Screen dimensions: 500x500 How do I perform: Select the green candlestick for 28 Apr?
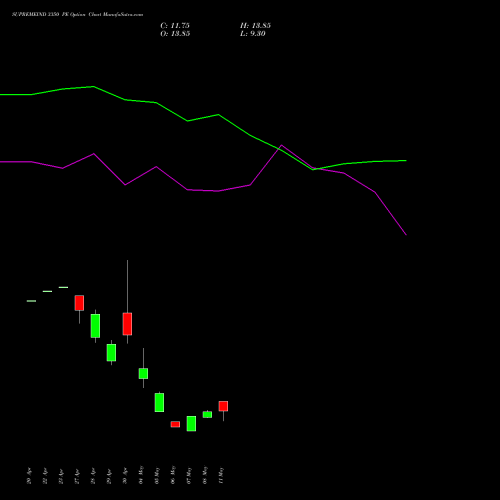[95, 326]
